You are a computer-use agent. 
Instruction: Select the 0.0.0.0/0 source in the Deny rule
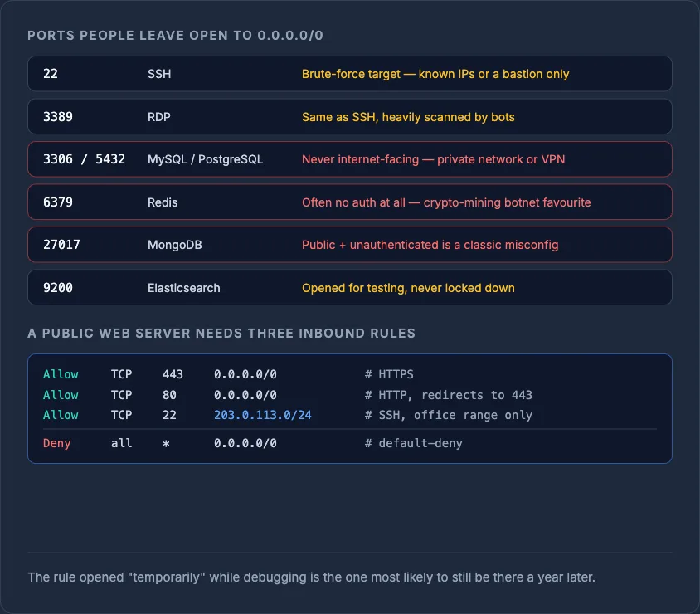click(x=245, y=443)
